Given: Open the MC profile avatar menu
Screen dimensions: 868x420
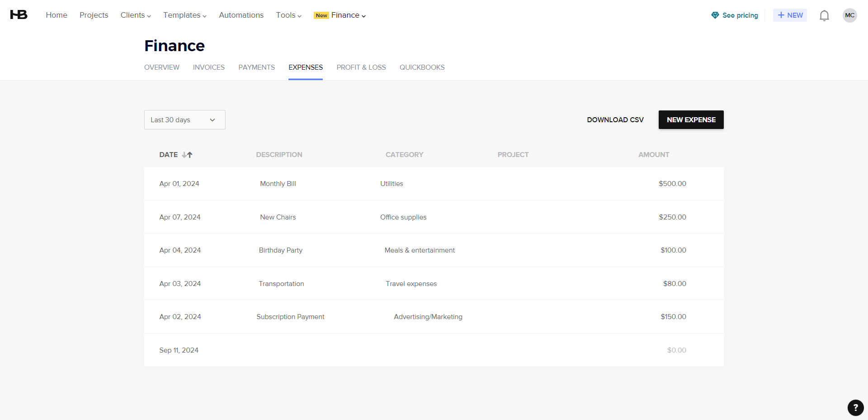Looking at the screenshot, I should pyautogui.click(x=849, y=15).
